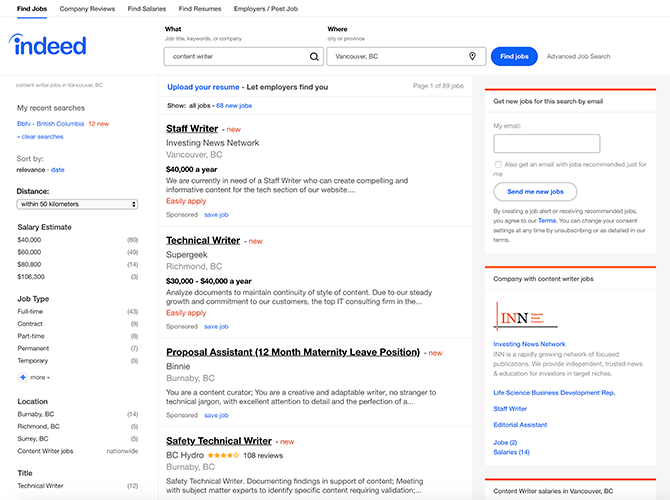Open the Distance within 50 kilometers dropdown
Image resolution: width=670 pixels, height=500 pixels.
coord(77,204)
